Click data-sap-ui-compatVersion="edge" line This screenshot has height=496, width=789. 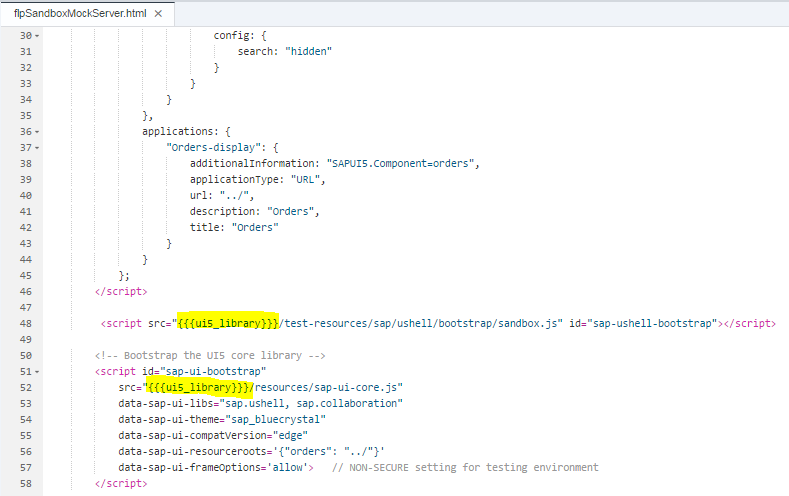[213, 435]
